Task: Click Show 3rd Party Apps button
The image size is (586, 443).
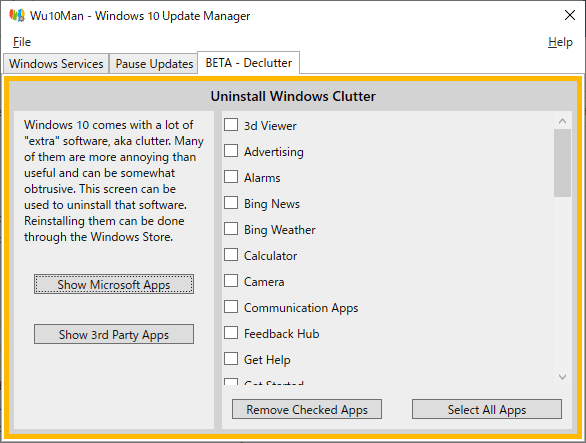Action: click(114, 334)
